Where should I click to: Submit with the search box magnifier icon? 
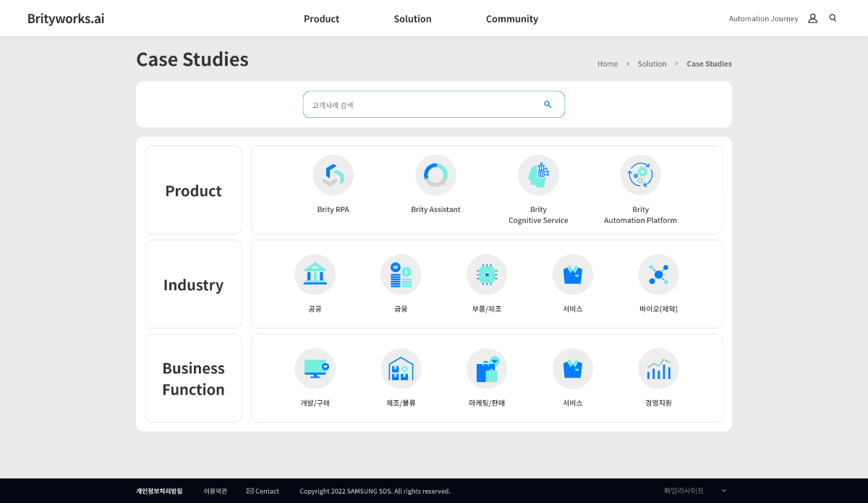pos(548,104)
